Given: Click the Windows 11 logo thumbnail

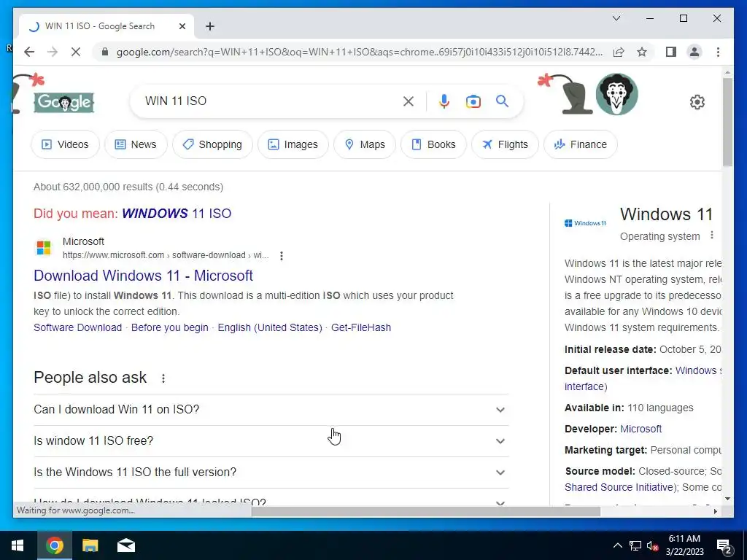Looking at the screenshot, I should (x=585, y=223).
